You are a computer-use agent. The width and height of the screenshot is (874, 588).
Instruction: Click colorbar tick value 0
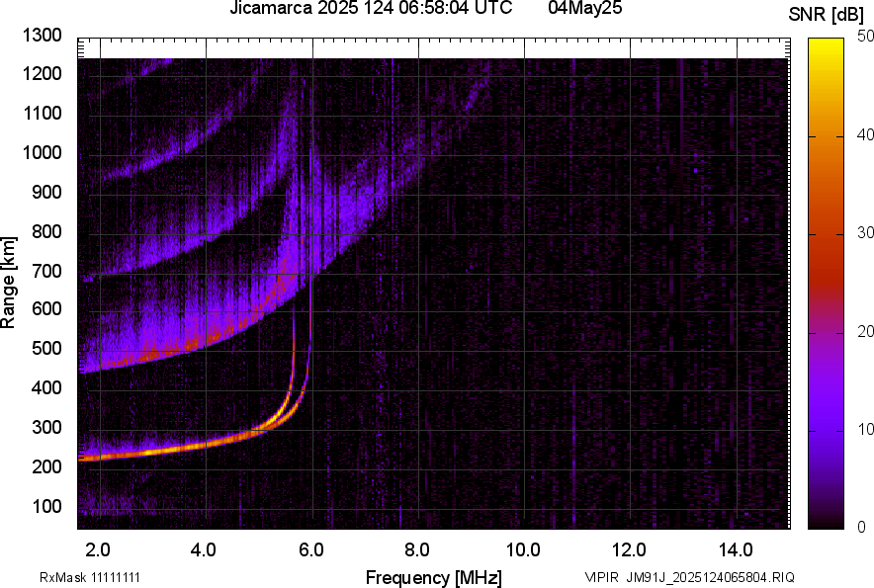click(x=862, y=527)
